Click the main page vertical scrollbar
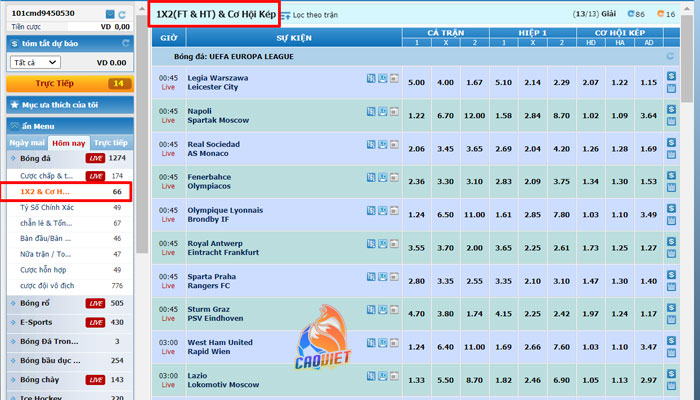 (688, 58)
